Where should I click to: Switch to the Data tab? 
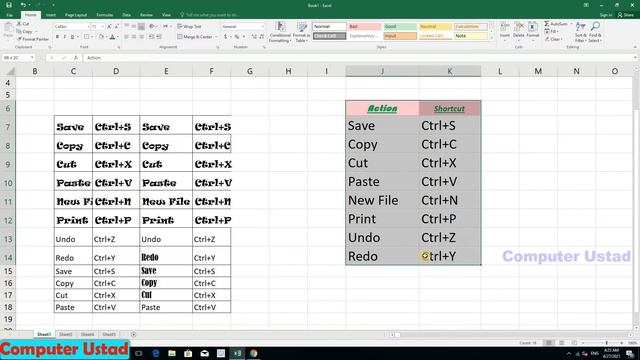click(127, 15)
